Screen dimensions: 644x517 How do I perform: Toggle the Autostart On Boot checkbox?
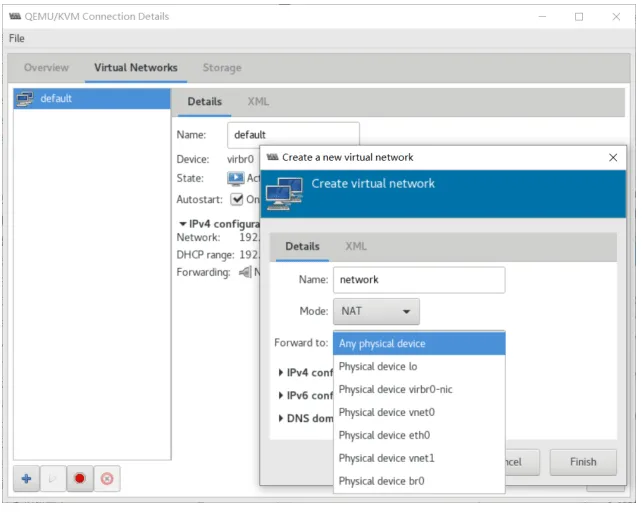(x=237, y=199)
